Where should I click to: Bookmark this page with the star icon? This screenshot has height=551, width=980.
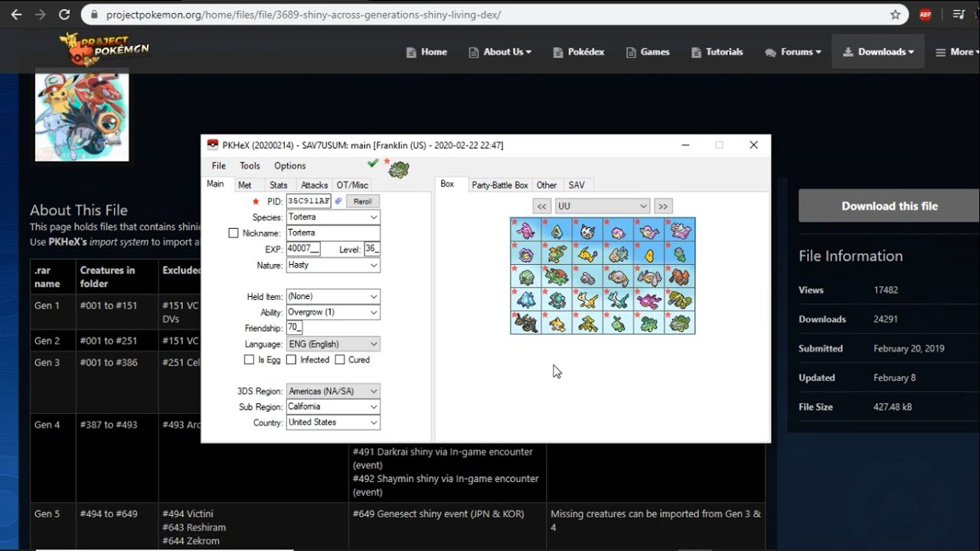coord(895,15)
